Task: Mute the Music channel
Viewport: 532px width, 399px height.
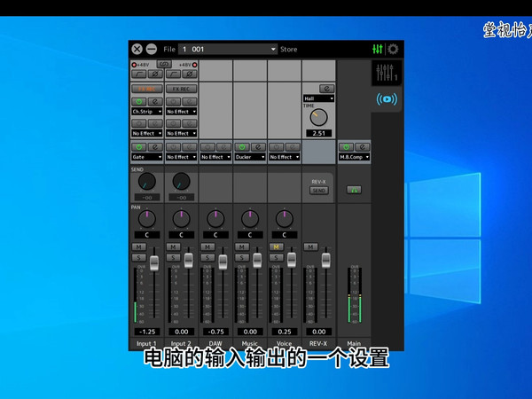Action: click(x=242, y=246)
